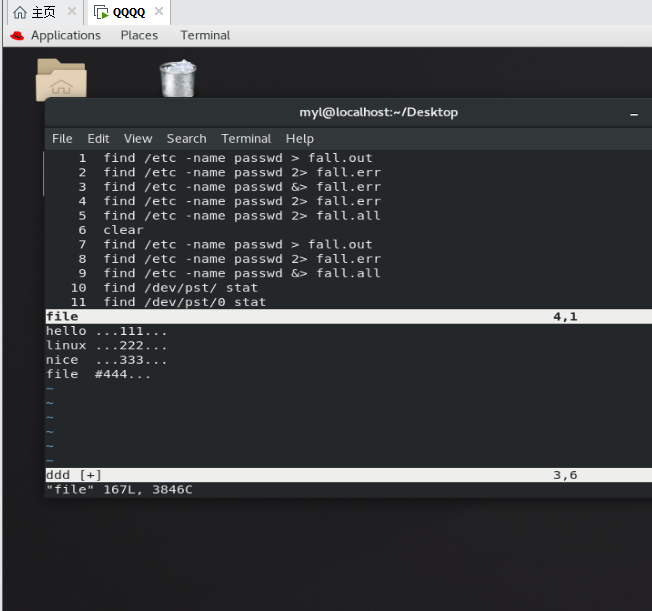Open the Help menu in terminal
The image size is (652, 611).
coord(300,139)
